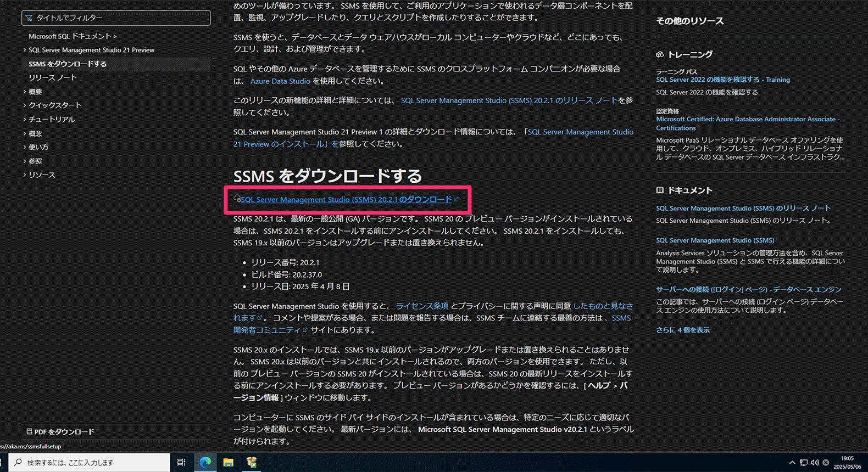Open SSMS のリリース ノート document link
868x472 pixels.
(743, 208)
